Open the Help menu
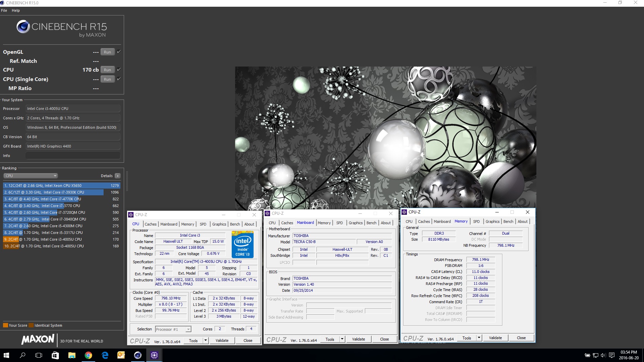 click(16, 10)
